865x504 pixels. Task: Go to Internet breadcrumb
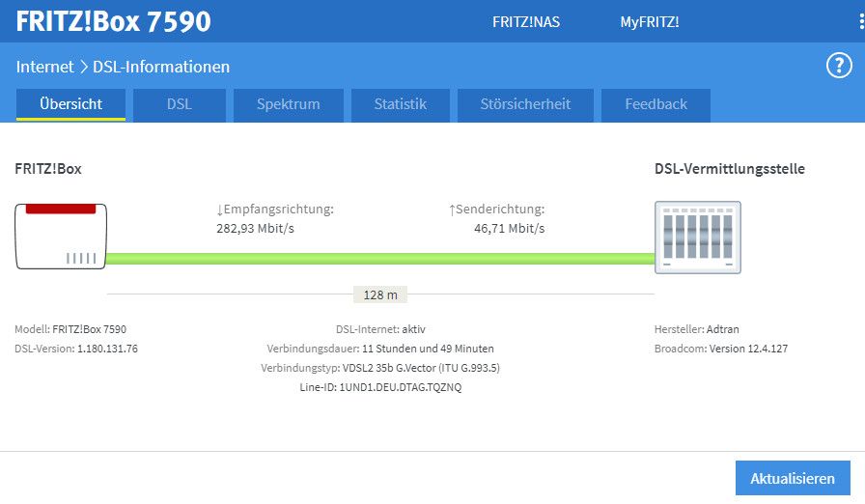[x=44, y=67]
